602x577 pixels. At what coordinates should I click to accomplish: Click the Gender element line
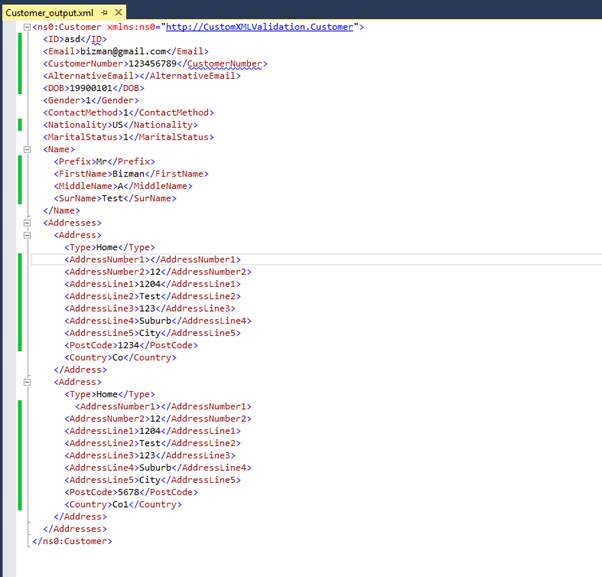pyautogui.click(x=91, y=101)
